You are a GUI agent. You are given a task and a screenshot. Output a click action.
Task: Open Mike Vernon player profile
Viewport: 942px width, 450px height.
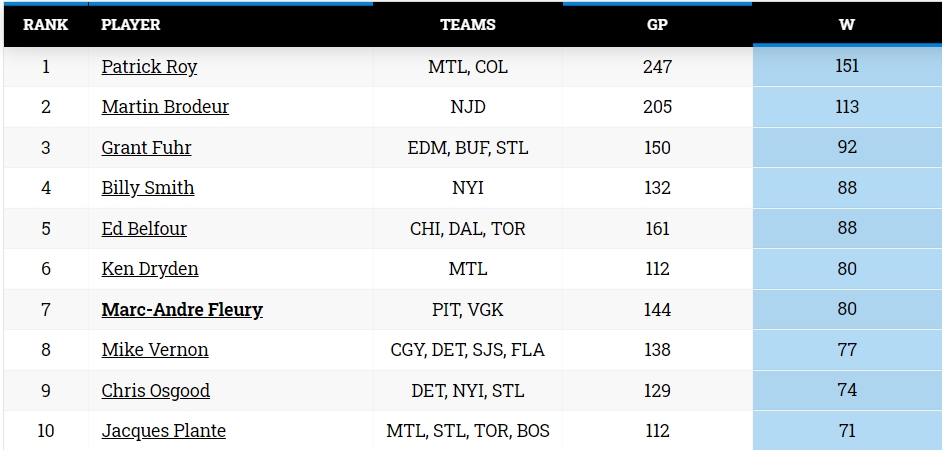pyautogui.click(x=155, y=350)
